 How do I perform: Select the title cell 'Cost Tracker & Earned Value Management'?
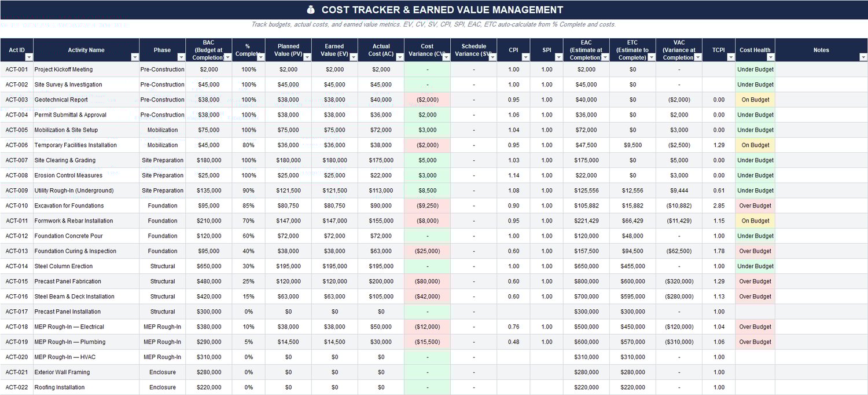[x=434, y=10]
